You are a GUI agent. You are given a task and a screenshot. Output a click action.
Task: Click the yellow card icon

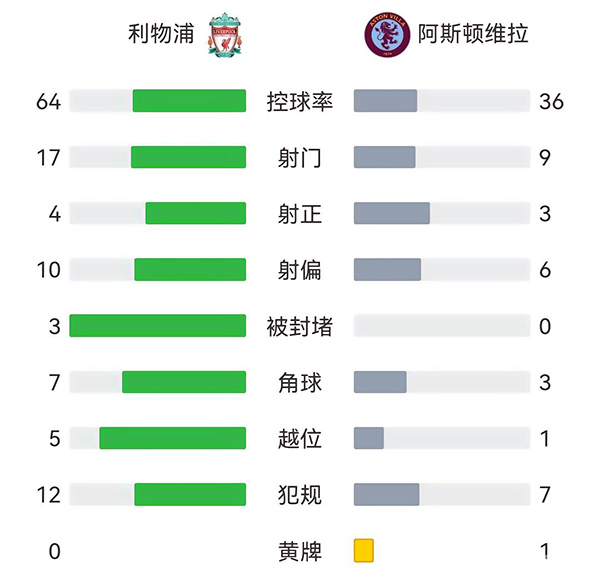pyautogui.click(x=363, y=550)
